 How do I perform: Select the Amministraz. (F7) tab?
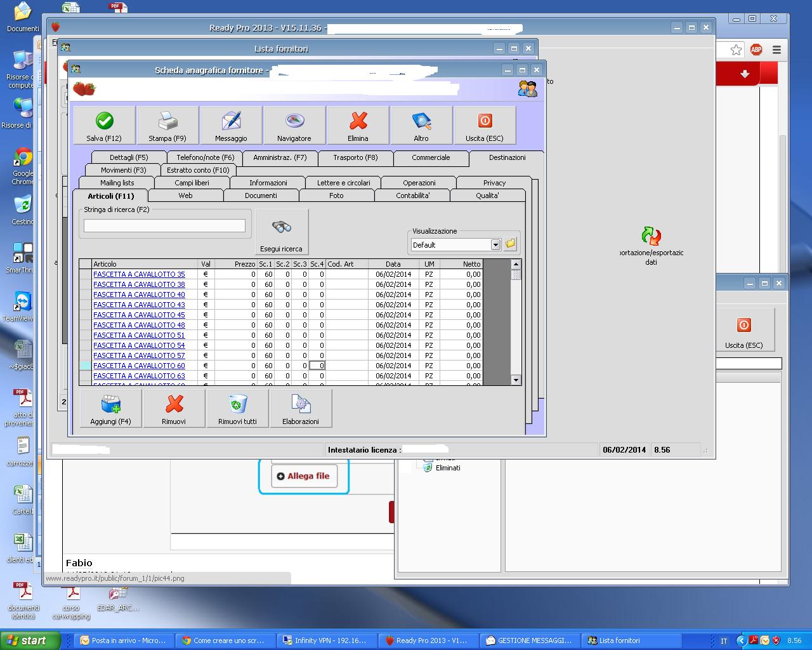click(x=280, y=157)
